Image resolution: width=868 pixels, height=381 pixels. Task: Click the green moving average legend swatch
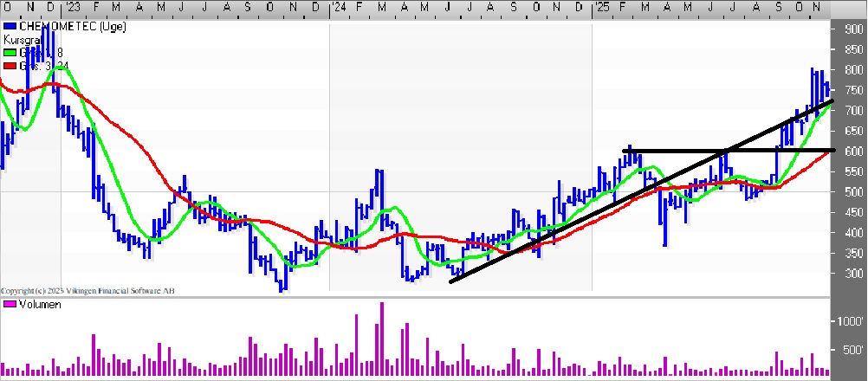pos(10,52)
